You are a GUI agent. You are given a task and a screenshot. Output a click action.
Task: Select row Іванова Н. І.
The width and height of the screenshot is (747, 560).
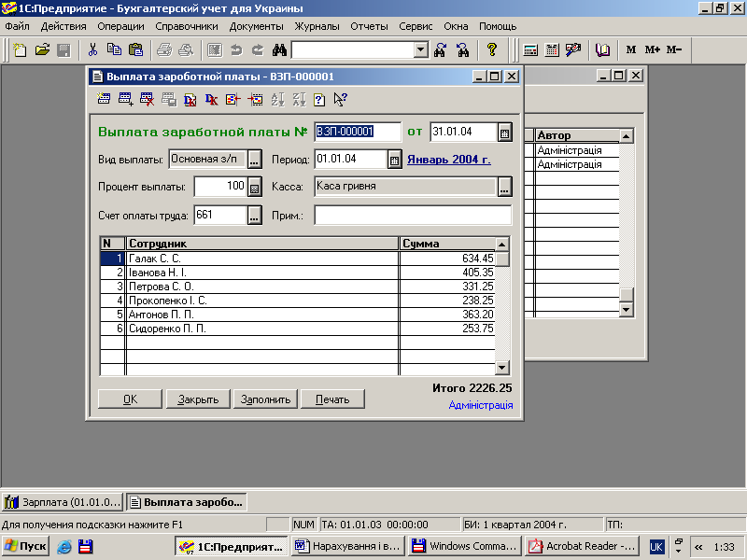pyautogui.click(x=297, y=273)
